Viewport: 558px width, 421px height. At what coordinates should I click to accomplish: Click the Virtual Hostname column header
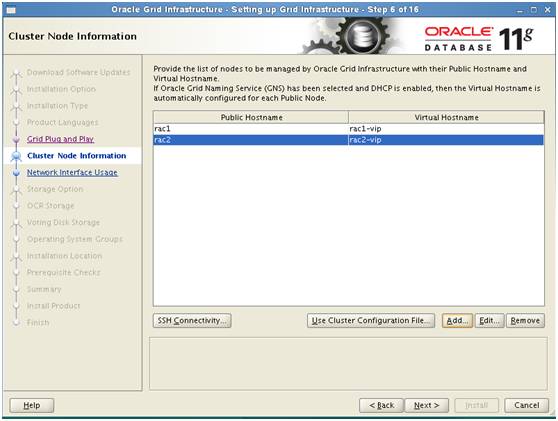[446, 117]
